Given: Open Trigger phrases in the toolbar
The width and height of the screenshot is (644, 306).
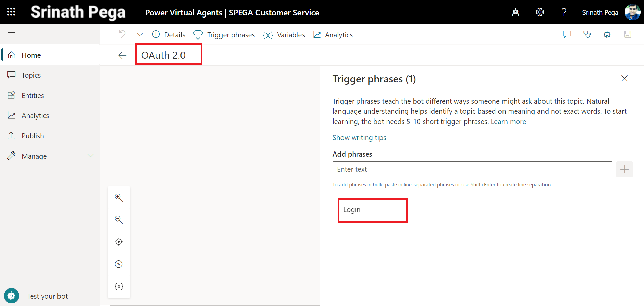Looking at the screenshot, I should [x=224, y=35].
